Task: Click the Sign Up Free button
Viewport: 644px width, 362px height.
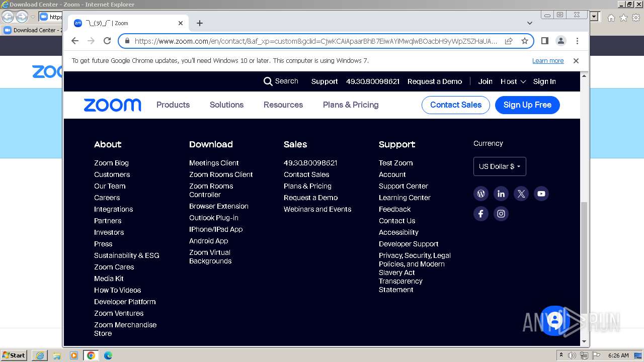Action: click(x=527, y=105)
